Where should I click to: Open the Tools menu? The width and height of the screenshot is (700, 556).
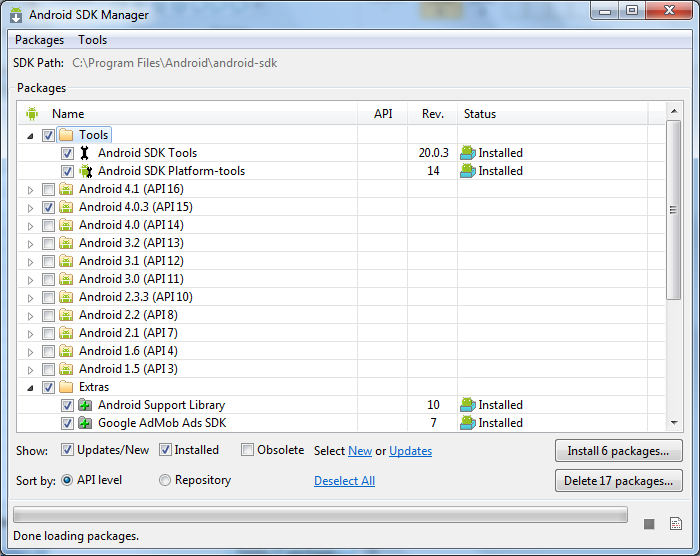tap(92, 40)
